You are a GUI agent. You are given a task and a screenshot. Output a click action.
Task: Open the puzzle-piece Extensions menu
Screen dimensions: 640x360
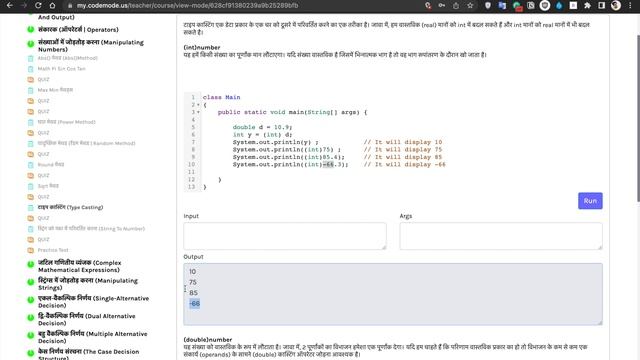click(587, 5)
